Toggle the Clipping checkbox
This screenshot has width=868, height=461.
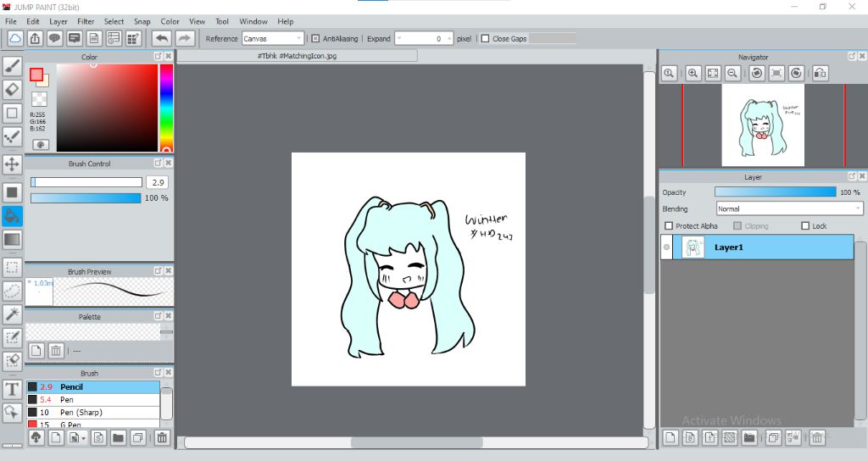pos(737,225)
